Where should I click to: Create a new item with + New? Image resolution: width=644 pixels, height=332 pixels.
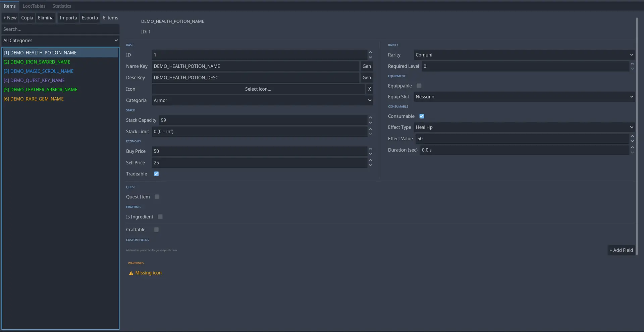[x=10, y=17]
